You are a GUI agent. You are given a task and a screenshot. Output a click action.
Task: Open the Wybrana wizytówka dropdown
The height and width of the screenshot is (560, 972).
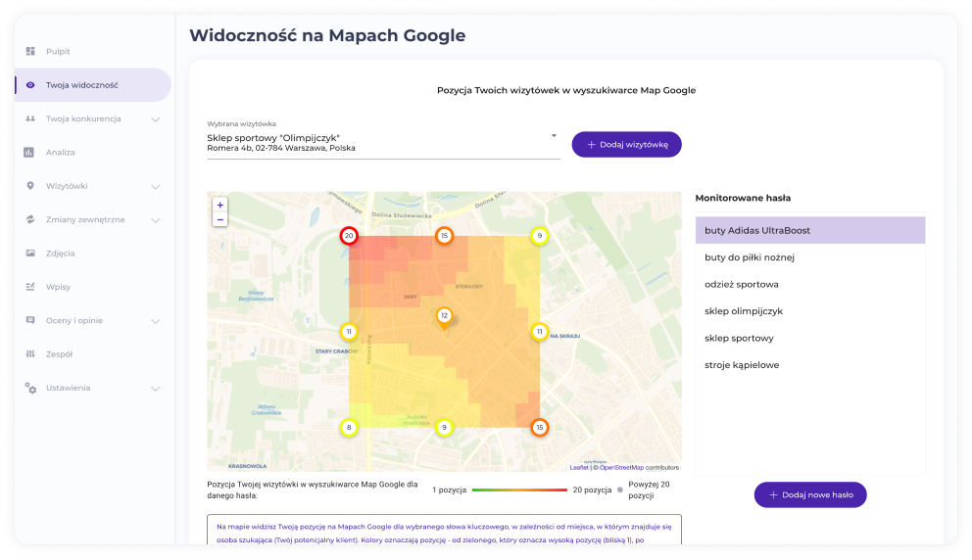pos(553,136)
